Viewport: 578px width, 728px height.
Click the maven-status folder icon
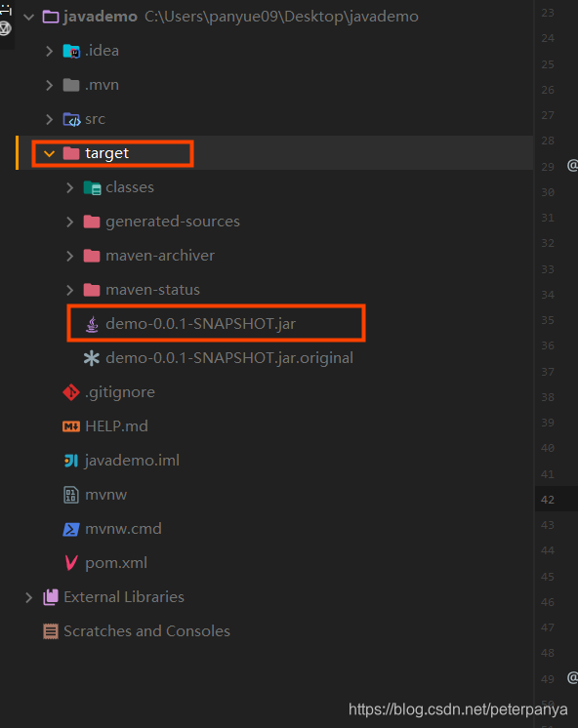(x=92, y=290)
